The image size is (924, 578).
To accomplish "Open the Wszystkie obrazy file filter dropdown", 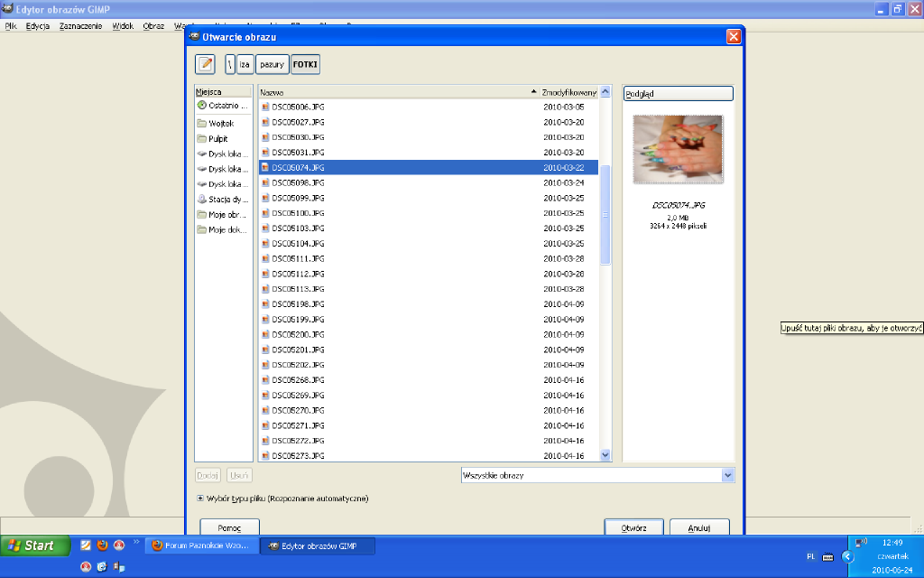I will pyautogui.click(x=597, y=475).
